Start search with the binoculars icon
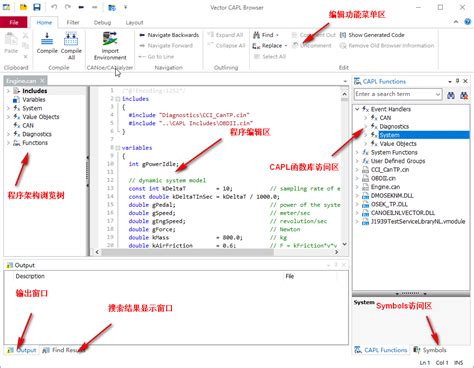474x368 pixels. click(451, 95)
